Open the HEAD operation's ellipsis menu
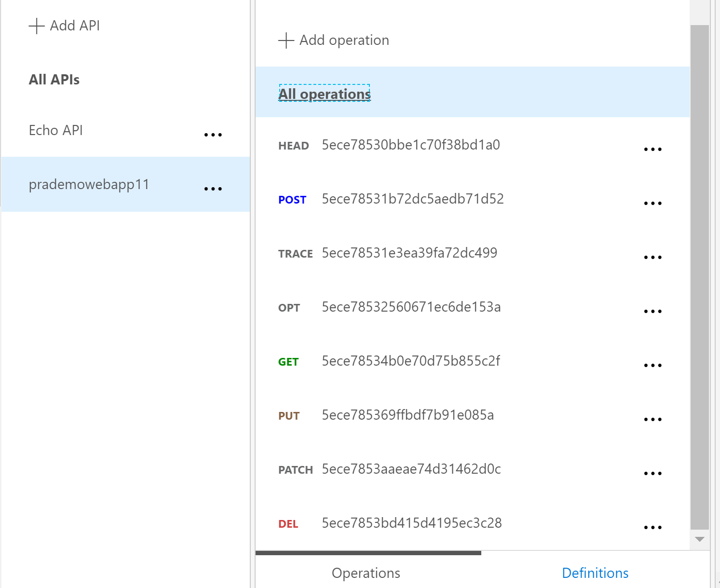720x588 pixels. [653, 149]
